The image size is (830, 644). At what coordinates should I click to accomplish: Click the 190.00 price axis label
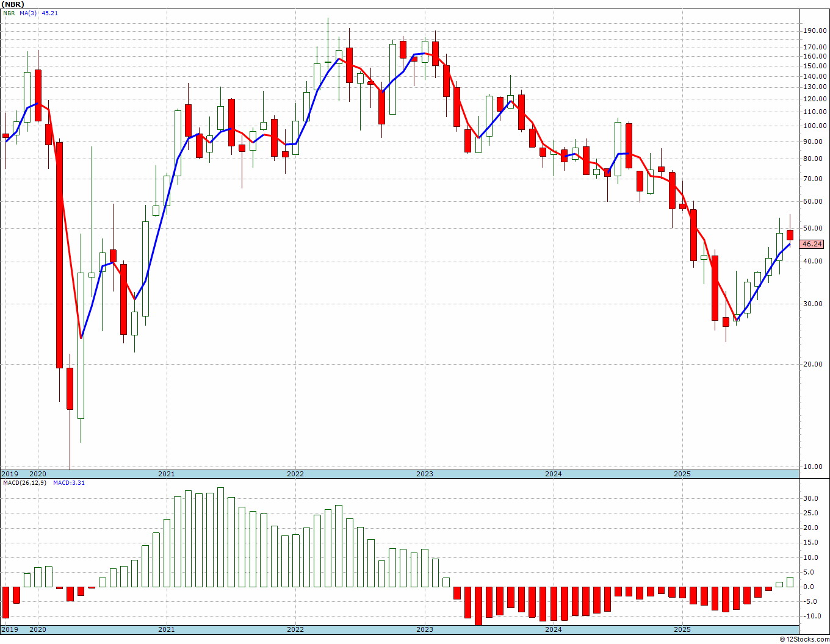[815, 31]
